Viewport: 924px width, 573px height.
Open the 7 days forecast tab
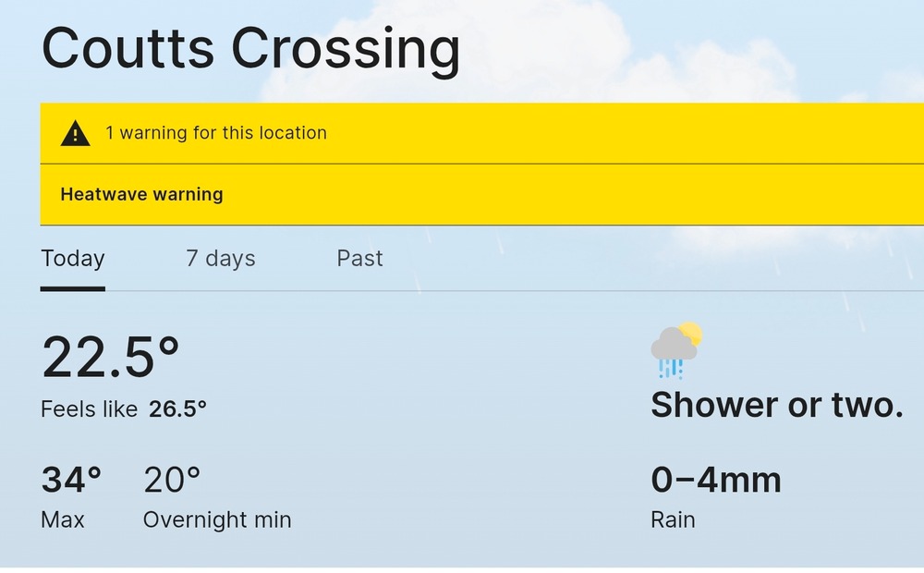point(220,259)
